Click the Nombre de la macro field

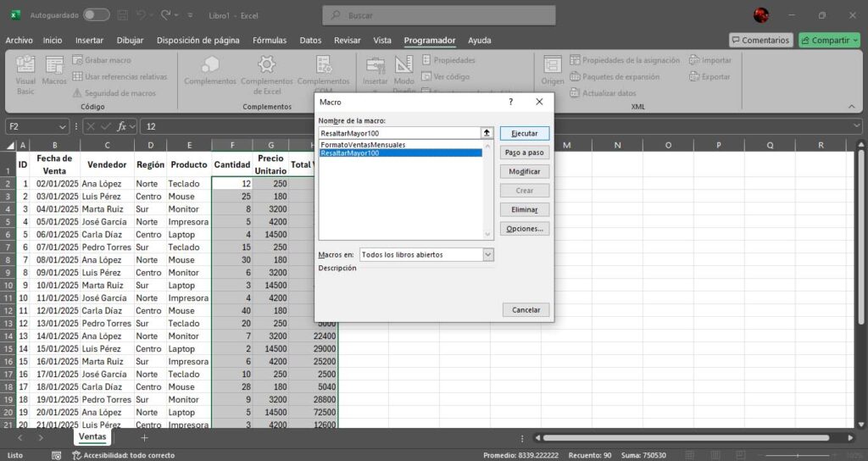pyautogui.click(x=400, y=133)
